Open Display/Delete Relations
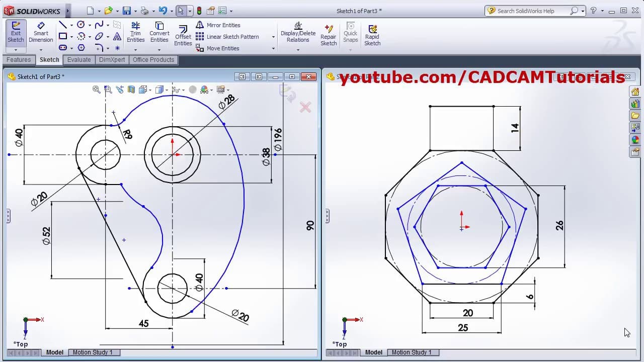 pos(298,33)
